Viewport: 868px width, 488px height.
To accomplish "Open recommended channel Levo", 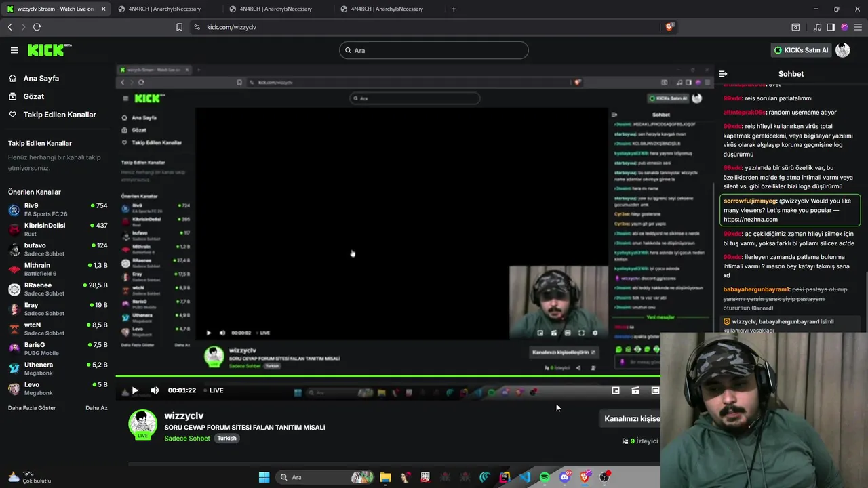I will 58,388.
